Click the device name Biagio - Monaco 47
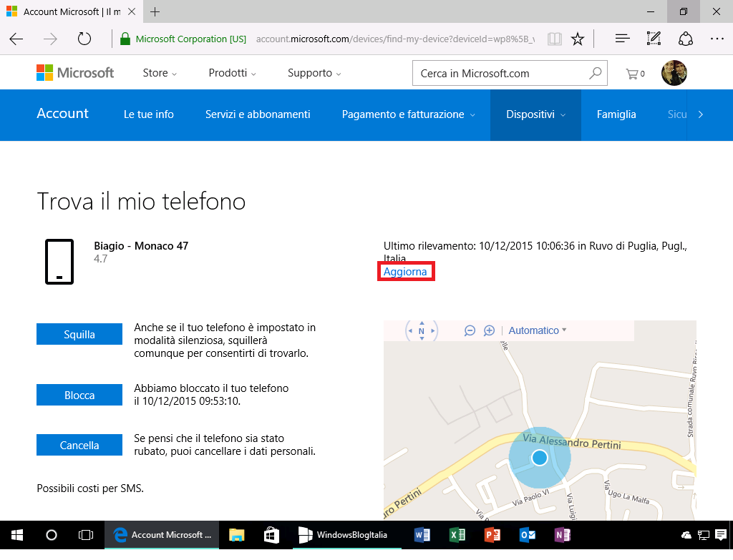The width and height of the screenshot is (733, 560). tap(141, 246)
